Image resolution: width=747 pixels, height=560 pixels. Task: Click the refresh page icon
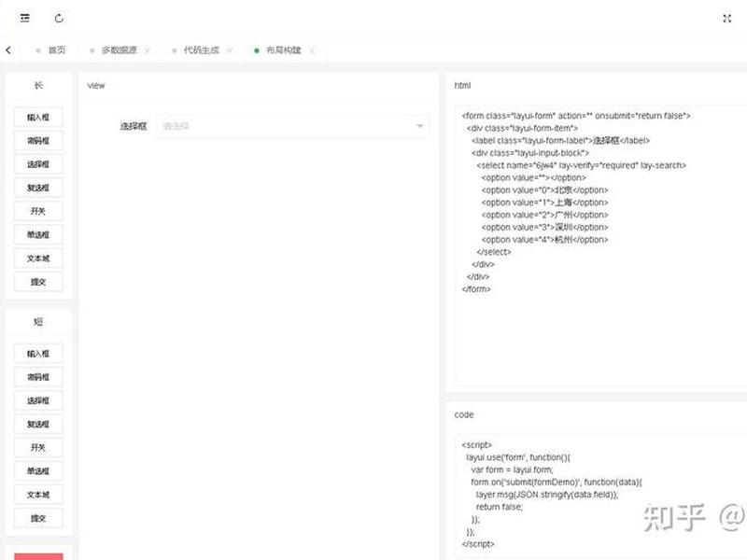click(x=59, y=18)
